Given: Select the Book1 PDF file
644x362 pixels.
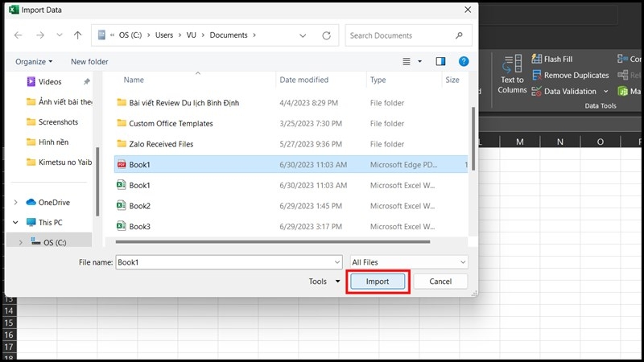Looking at the screenshot, I should pos(140,164).
